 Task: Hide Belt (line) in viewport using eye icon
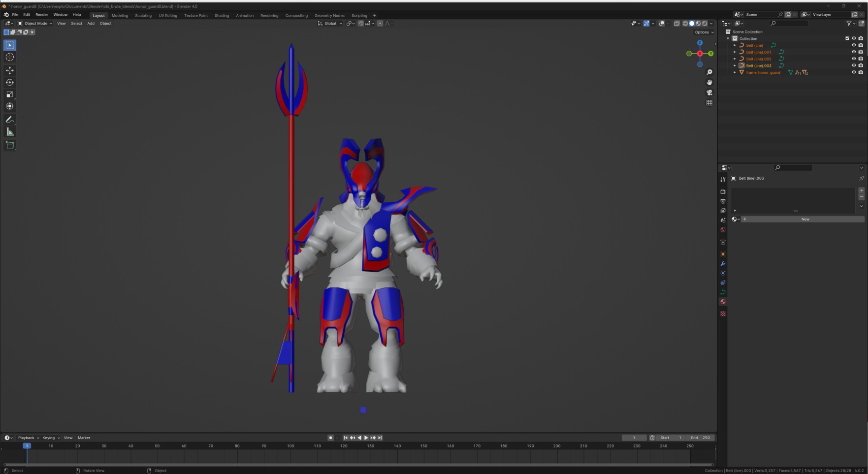click(x=854, y=45)
